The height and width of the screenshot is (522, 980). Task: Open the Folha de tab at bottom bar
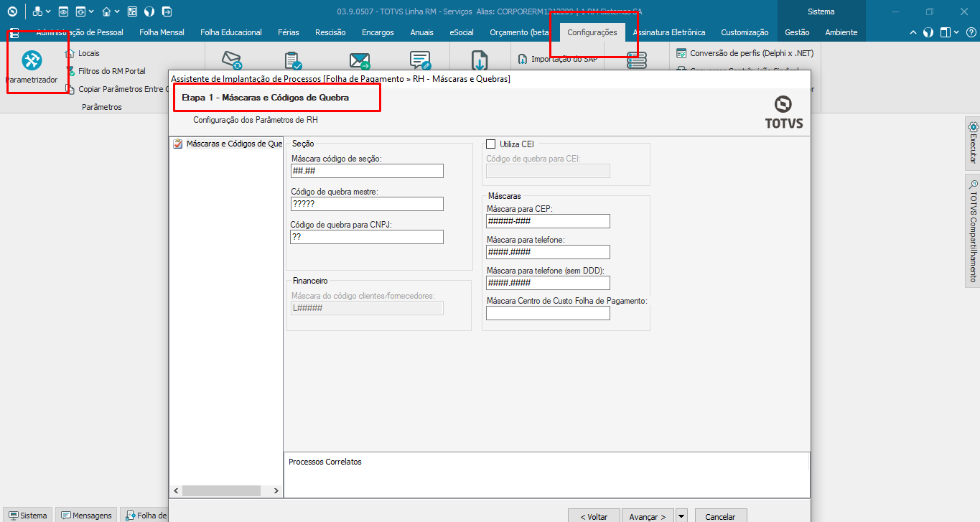145,515
